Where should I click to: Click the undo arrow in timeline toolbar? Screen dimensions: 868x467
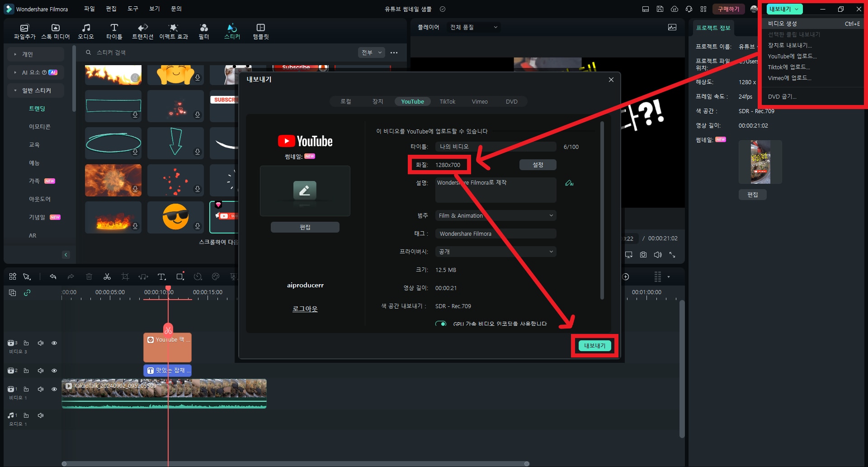click(53, 276)
